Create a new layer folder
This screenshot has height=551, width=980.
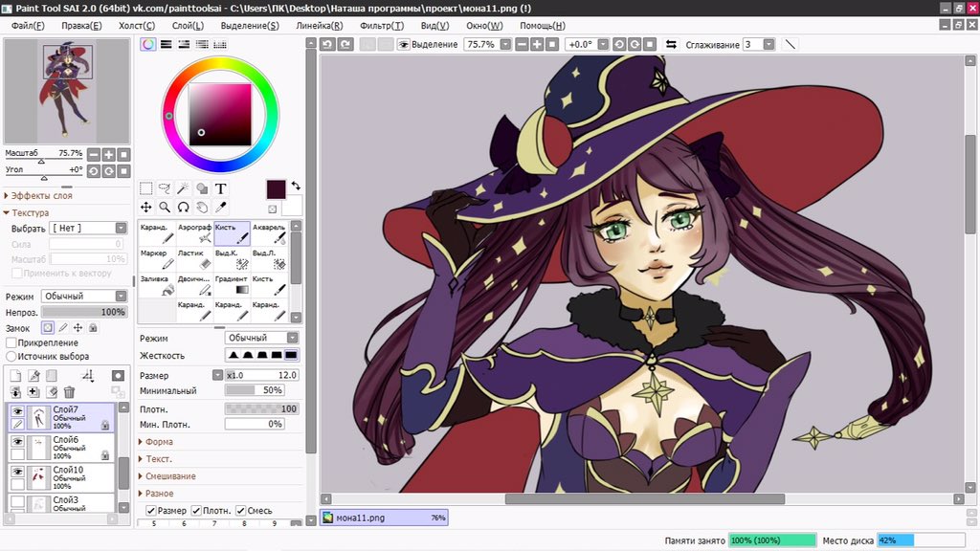52,375
